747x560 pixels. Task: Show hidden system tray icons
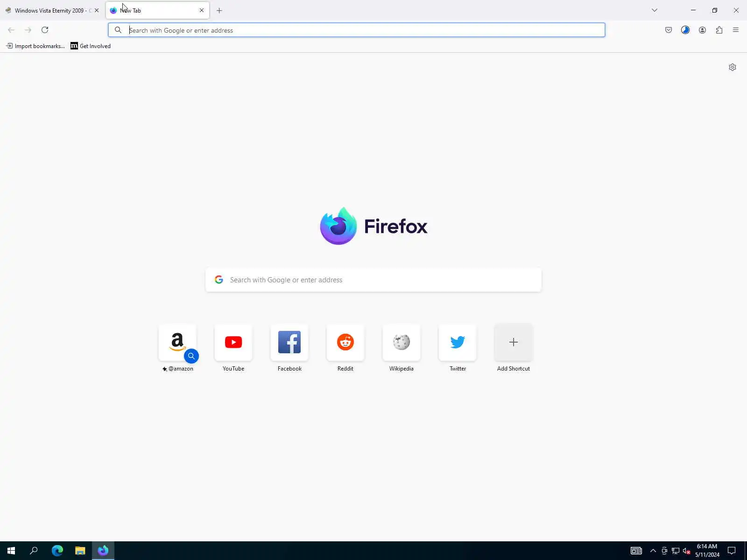tap(653, 551)
